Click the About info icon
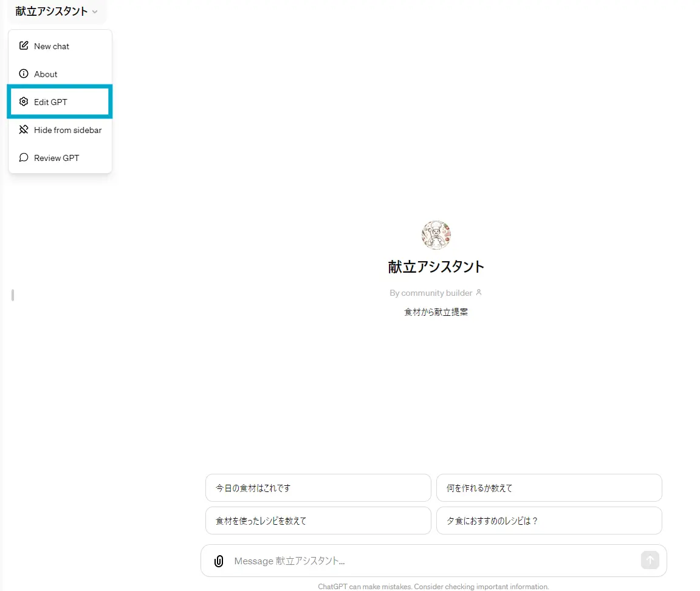 (23, 73)
